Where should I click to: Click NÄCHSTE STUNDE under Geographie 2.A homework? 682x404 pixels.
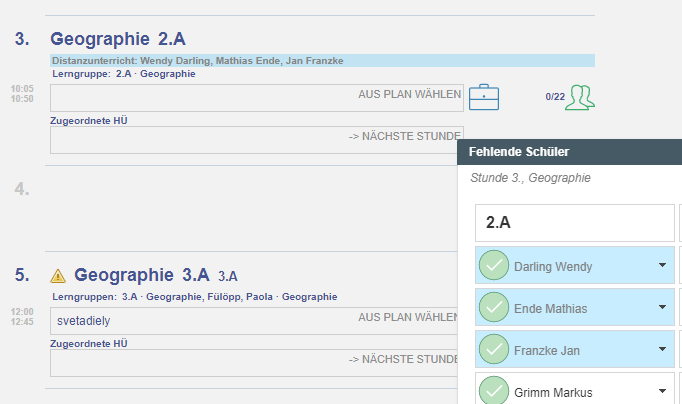click(405, 136)
